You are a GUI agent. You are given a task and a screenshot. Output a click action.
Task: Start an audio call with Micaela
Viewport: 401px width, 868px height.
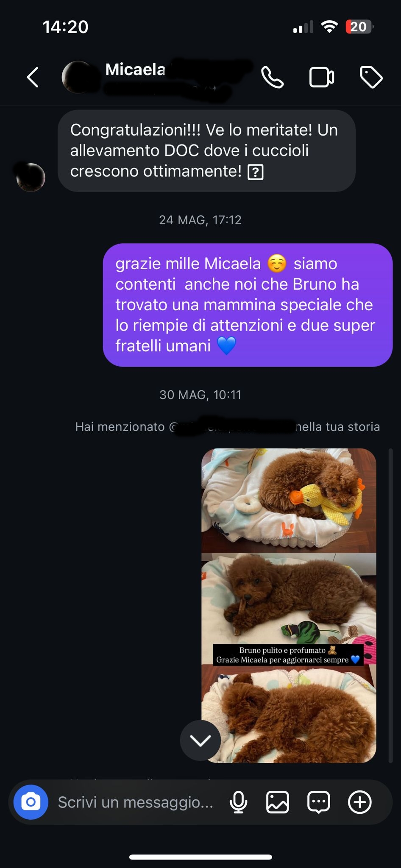point(272,77)
